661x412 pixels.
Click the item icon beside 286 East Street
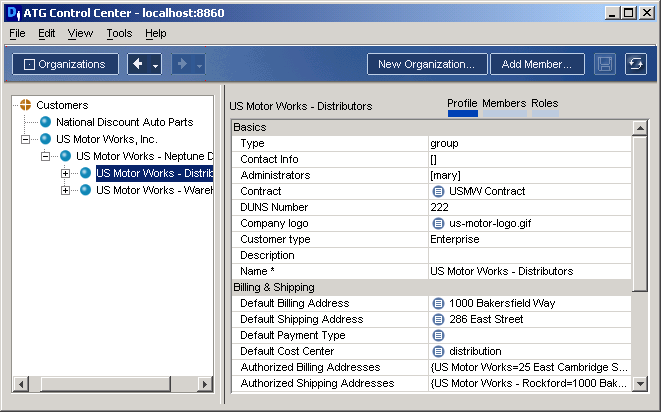point(438,319)
